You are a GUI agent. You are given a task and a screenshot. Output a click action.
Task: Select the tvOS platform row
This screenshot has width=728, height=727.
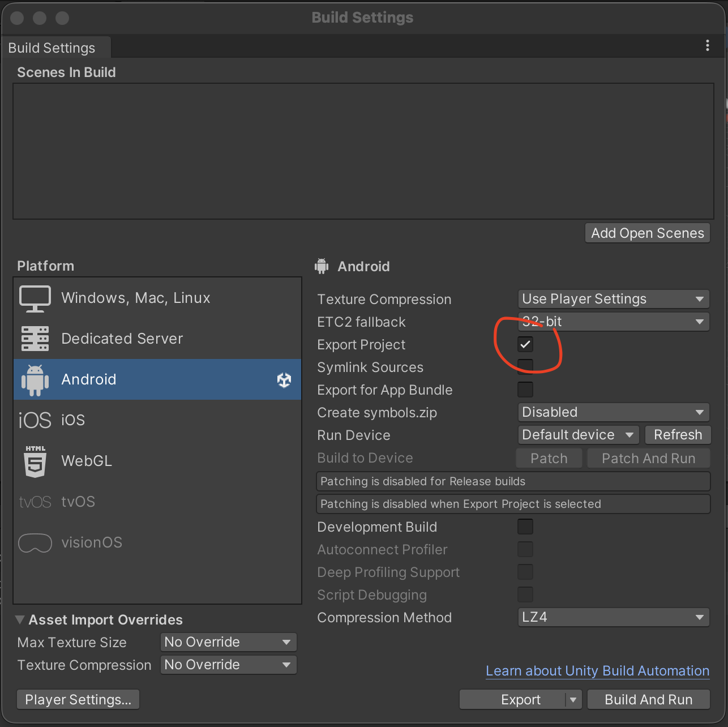pyautogui.click(x=157, y=502)
